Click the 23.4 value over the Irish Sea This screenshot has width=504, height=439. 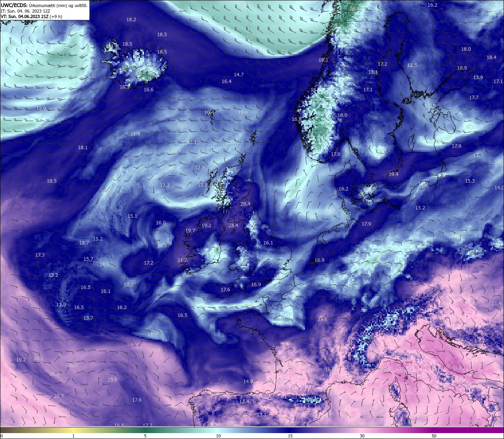click(x=233, y=226)
